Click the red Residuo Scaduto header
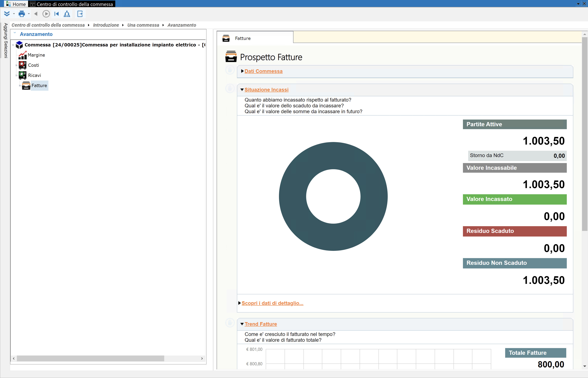Viewport: 588px width, 378px height. point(515,231)
